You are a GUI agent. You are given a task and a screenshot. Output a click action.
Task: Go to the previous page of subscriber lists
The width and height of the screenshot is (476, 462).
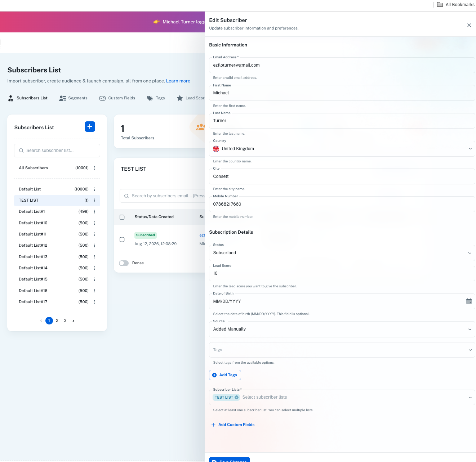click(x=41, y=320)
